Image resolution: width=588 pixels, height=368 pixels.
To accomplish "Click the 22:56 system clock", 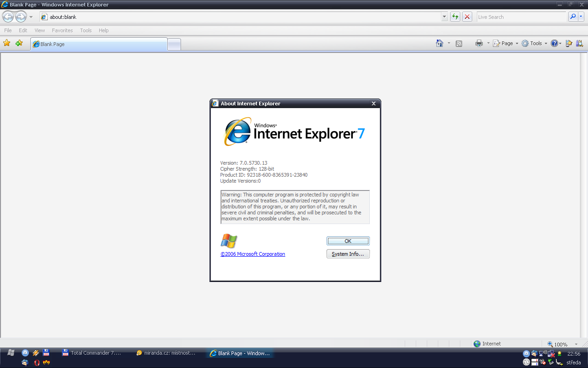I will click(574, 354).
